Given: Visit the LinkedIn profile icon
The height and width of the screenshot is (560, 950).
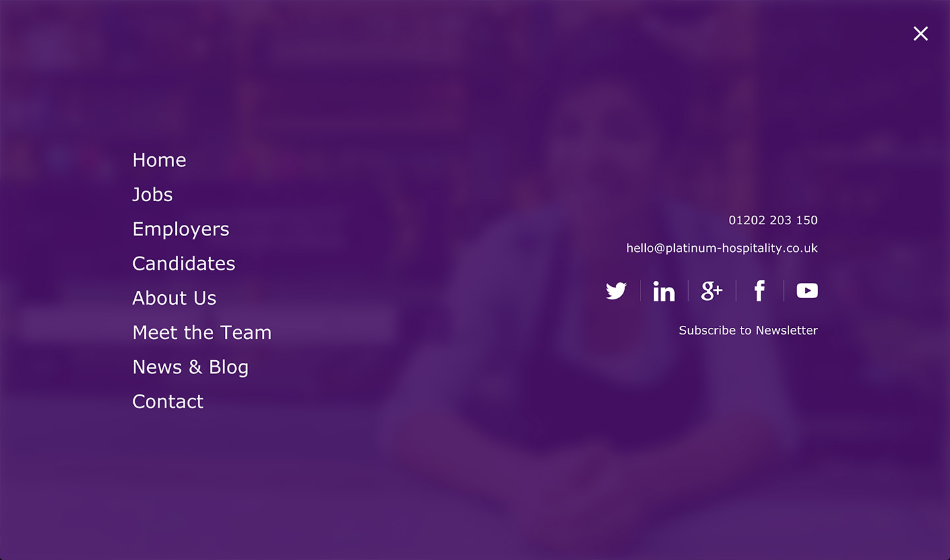Looking at the screenshot, I should click(x=664, y=291).
